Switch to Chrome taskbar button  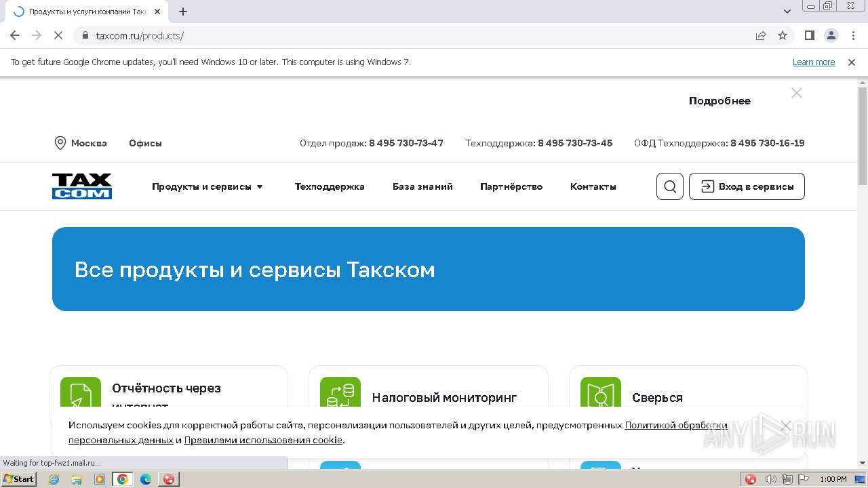[x=123, y=479]
